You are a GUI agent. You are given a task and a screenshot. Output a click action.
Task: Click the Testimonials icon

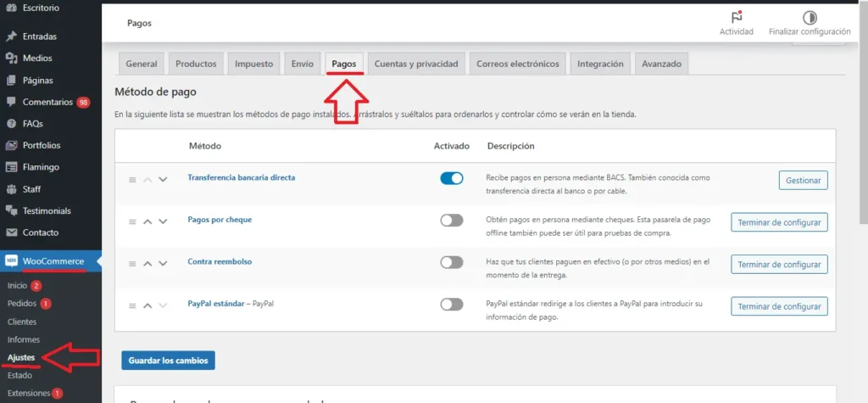pyautogui.click(x=10, y=210)
